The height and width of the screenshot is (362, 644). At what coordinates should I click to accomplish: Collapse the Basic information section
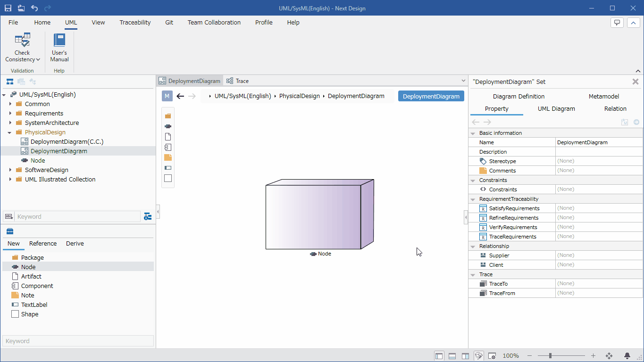[473, 133]
